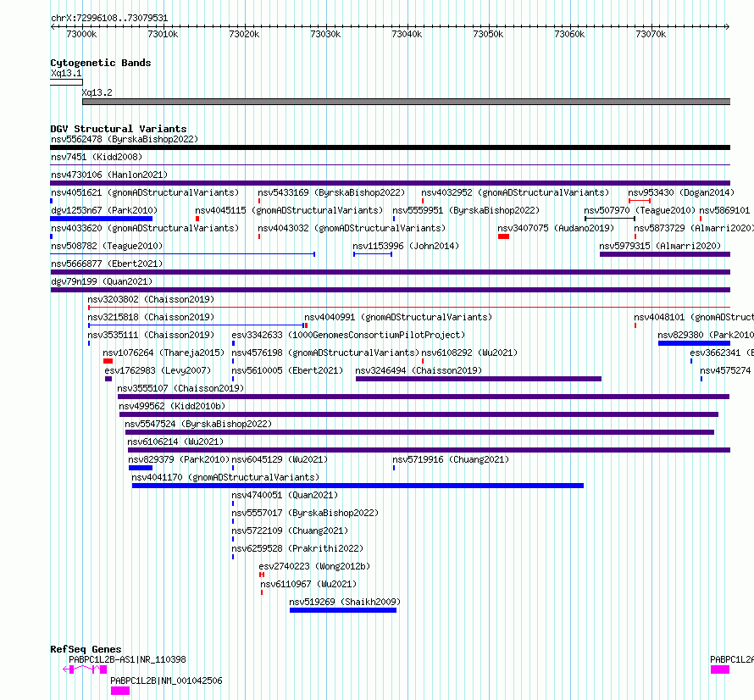Open nsv5557017 (ByrskaBishop2022) label
The image size is (754, 700).
305,513
